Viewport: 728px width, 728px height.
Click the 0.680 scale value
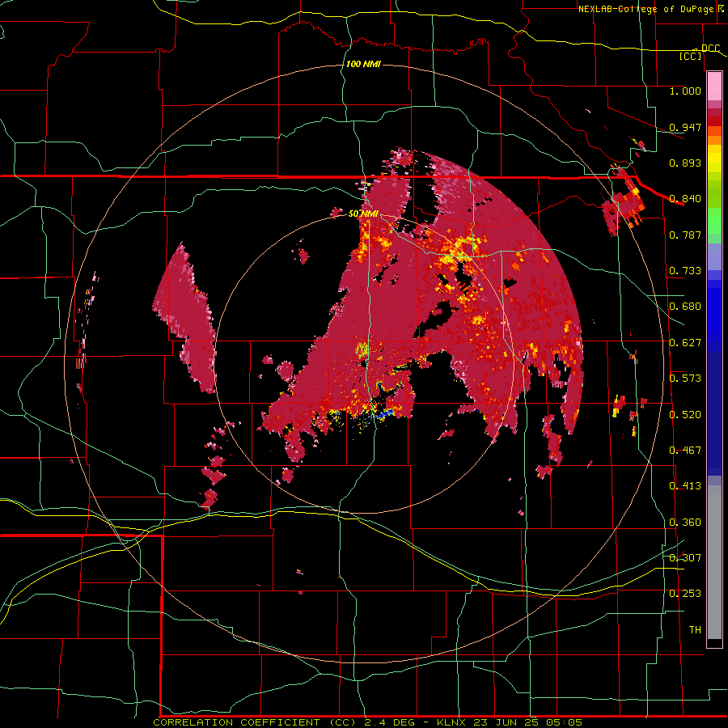coord(685,307)
